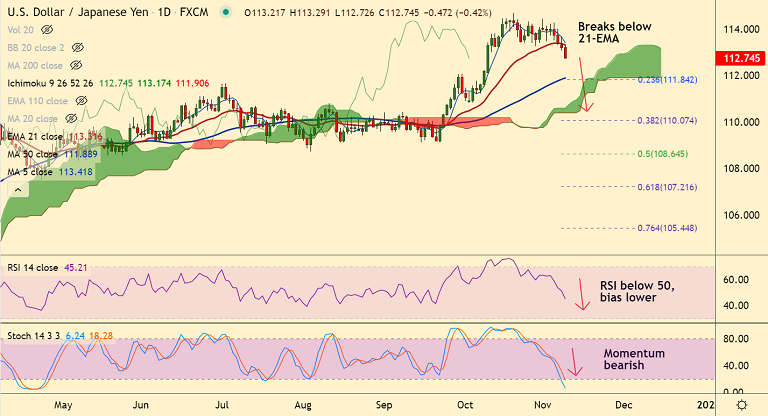Image resolution: width=768 pixels, height=416 pixels.
Task: Click the Stoch value 18.28
Action: tap(101, 336)
